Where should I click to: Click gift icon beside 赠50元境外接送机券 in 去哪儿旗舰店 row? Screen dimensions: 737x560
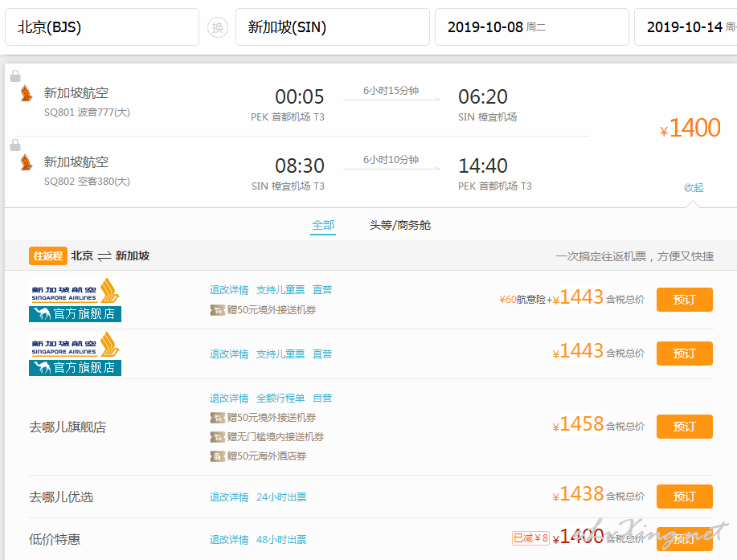pos(217,418)
